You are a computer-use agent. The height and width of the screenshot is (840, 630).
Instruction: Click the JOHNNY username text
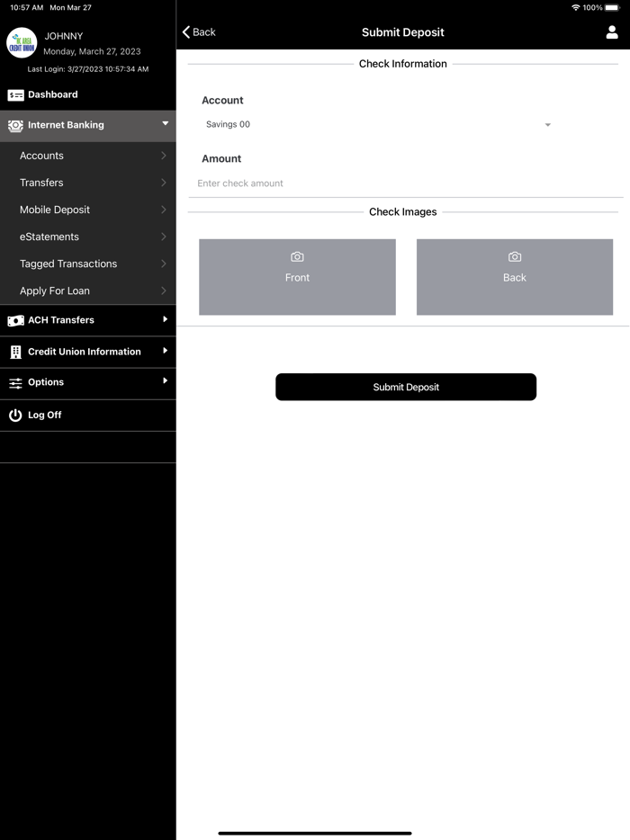[x=64, y=37]
